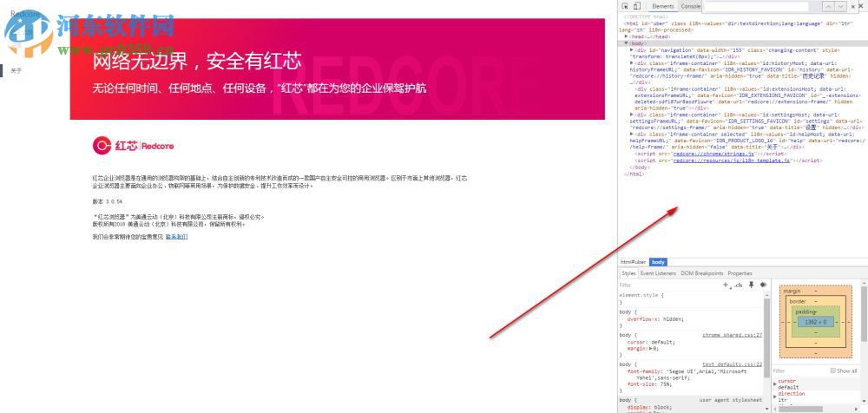868x413 pixels.
Task: Click the display: block declaration
Action: click(x=648, y=407)
